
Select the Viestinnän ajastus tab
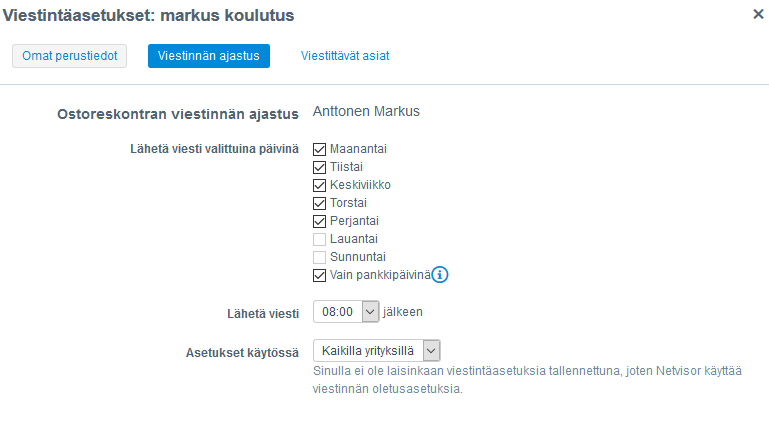tap(208, 56)
